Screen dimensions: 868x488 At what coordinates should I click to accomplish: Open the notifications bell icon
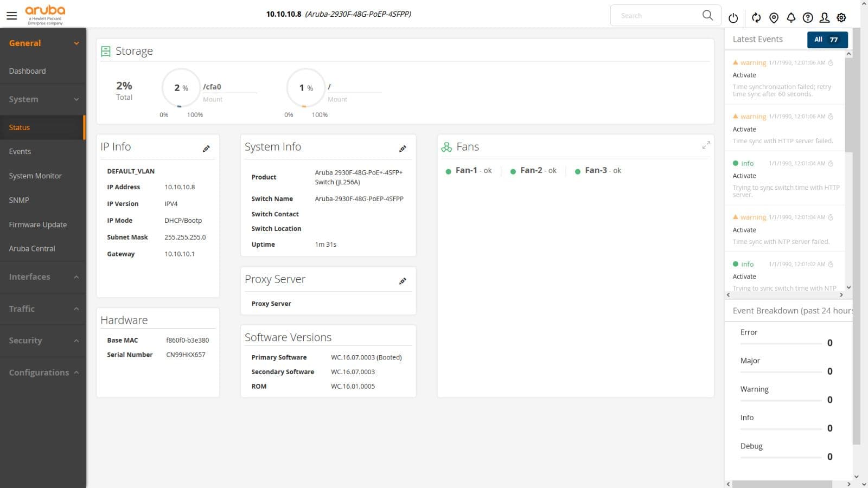(791, 18)
